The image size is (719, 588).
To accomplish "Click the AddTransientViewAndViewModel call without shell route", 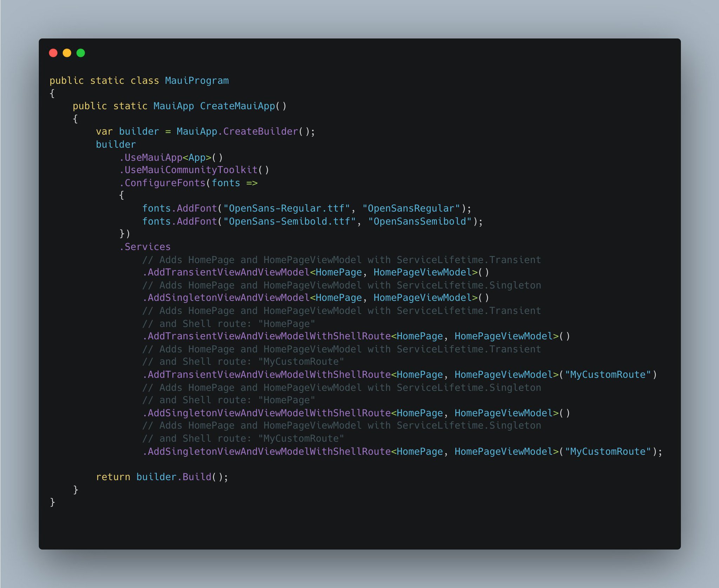I will (228, 272).
